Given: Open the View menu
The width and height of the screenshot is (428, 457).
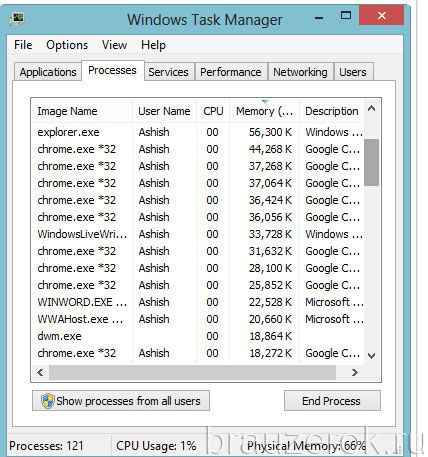Looking at the screenshot, I should coord(114,45).
